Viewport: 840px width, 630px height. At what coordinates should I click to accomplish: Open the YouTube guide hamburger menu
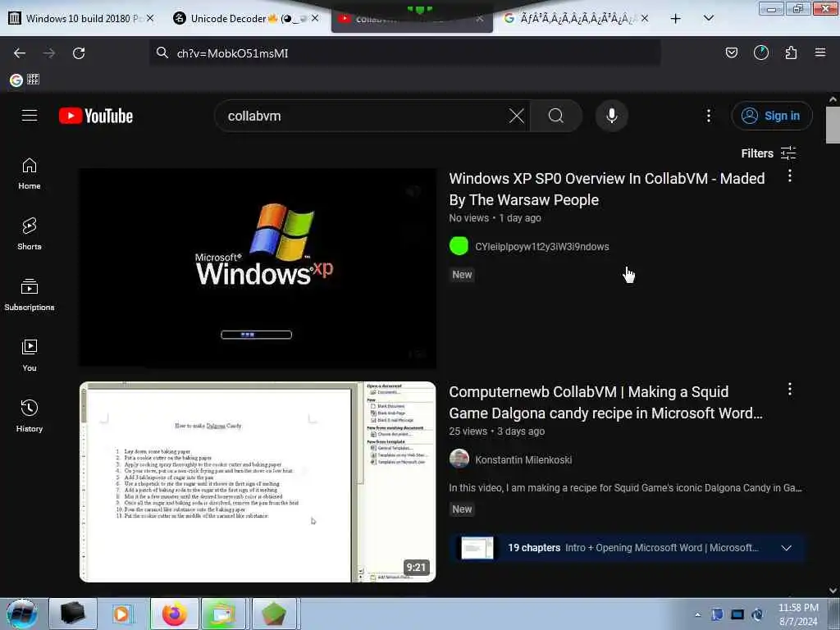click(30, 116)
